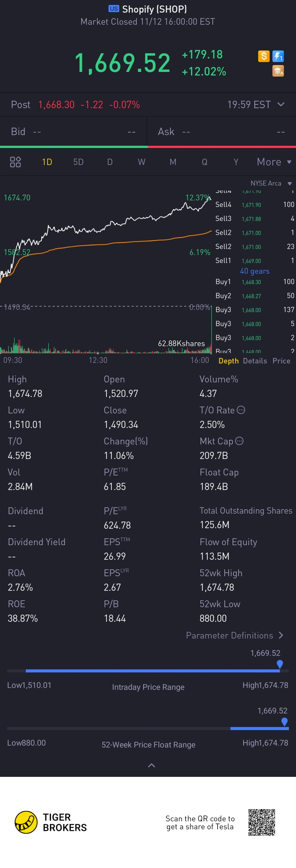Select the 5D chart tab

pyautogui.click(x=78, y=162)
